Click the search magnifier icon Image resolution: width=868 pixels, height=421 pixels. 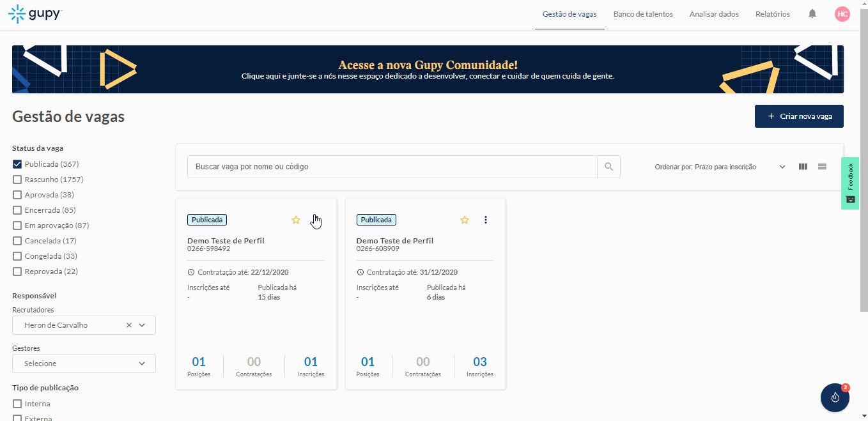click(608, 167)
